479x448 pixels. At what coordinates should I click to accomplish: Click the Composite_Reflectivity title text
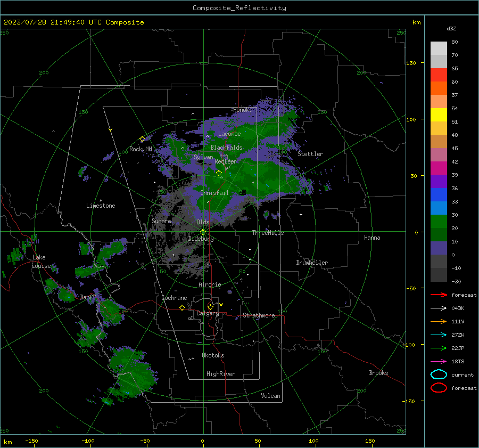click(x=240, y=8)
